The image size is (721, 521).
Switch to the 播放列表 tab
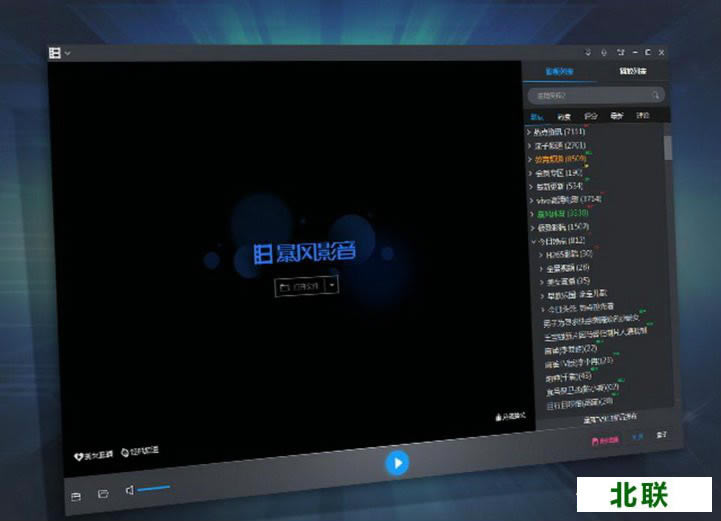[x=632, y=72]
